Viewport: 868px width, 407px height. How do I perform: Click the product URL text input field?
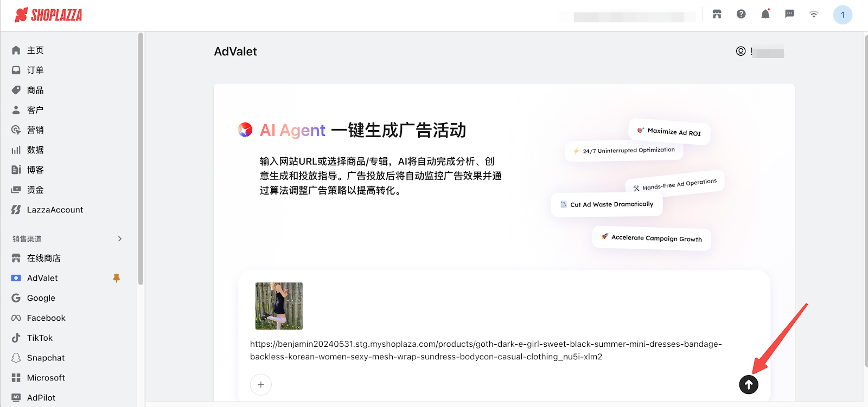(x=486, y=351)
